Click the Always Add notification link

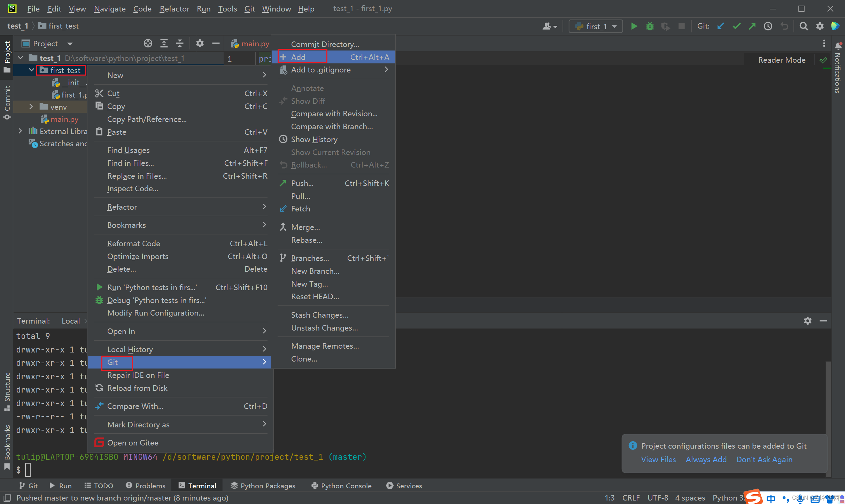coord(706,460)
